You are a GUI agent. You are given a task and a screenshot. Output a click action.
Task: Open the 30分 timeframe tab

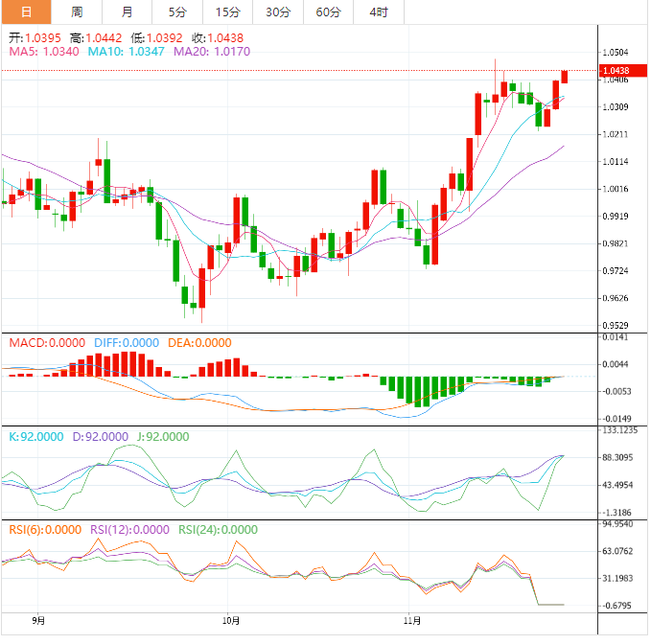[278, 12]
